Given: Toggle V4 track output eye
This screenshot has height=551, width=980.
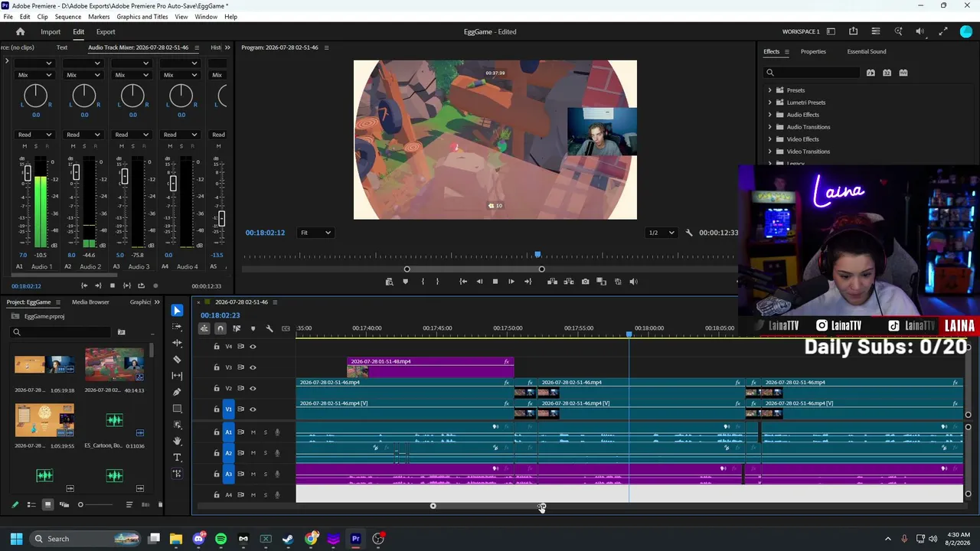Looking at the screenshot, I should [x=253, y=347].
